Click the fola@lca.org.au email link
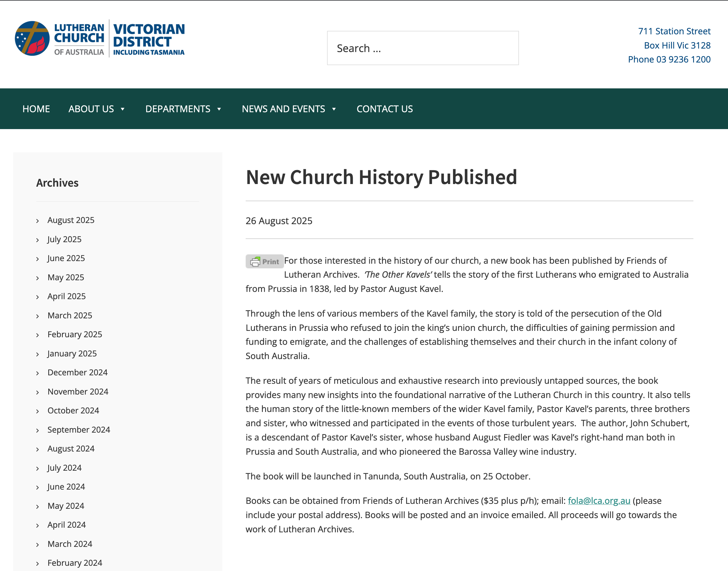 (599, 501)
